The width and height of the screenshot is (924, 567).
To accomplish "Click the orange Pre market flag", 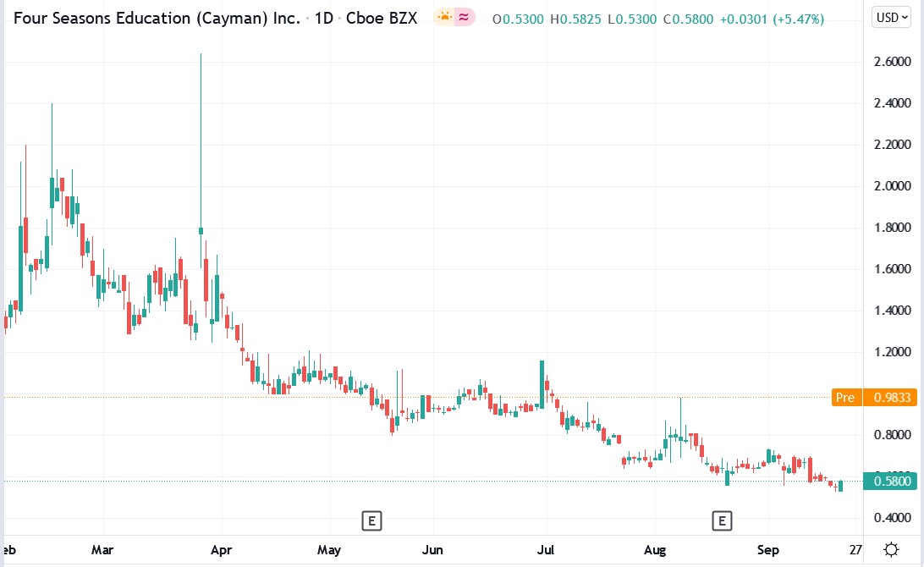I will (845, 397).
